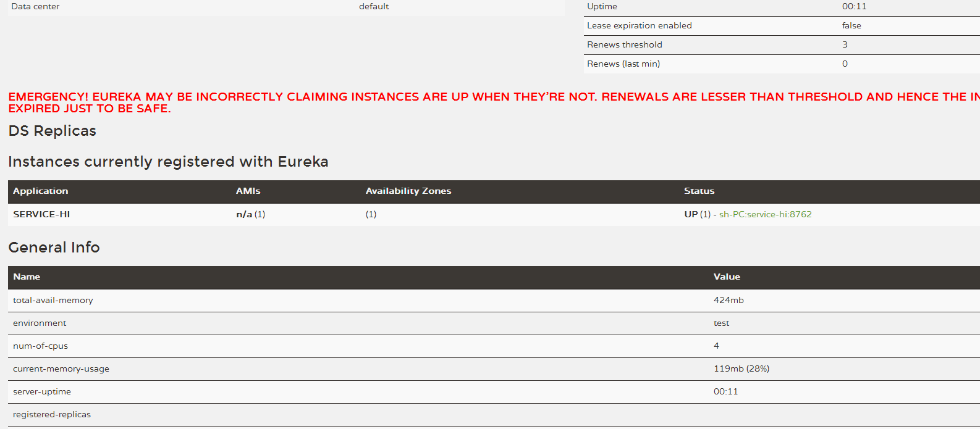Click the 'Renews threshold' label
The image size is (980, 429).
tap(625, 44)
